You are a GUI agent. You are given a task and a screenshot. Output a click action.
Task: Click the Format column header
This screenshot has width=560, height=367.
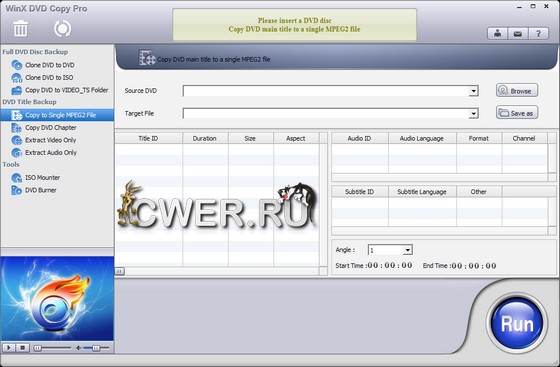479,138
